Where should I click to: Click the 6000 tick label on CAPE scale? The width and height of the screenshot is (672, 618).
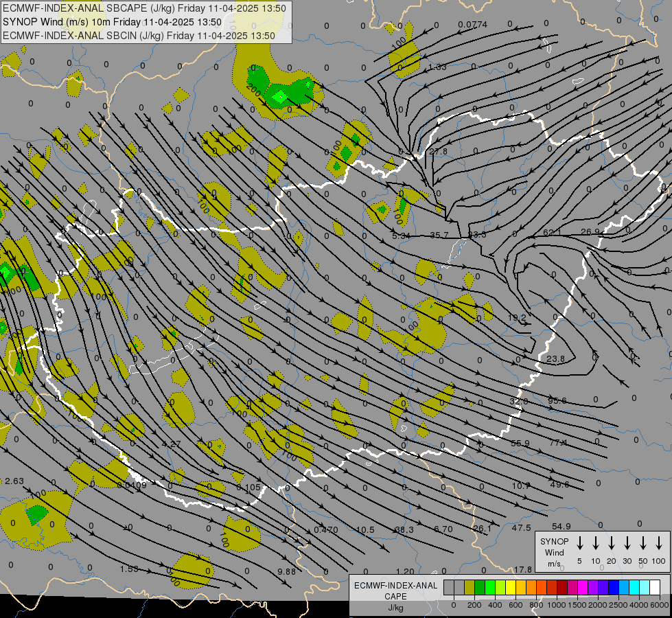click(x=660, y=605)
